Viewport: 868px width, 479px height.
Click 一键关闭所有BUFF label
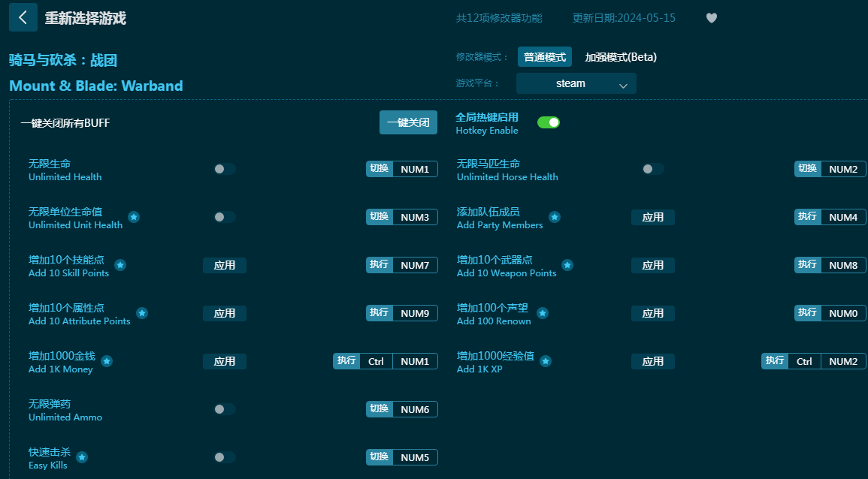pyautogui.click(x=65, y=123)
